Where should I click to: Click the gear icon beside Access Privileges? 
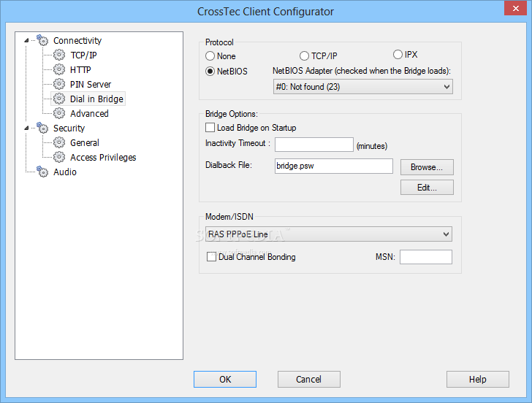click(59, 157)
